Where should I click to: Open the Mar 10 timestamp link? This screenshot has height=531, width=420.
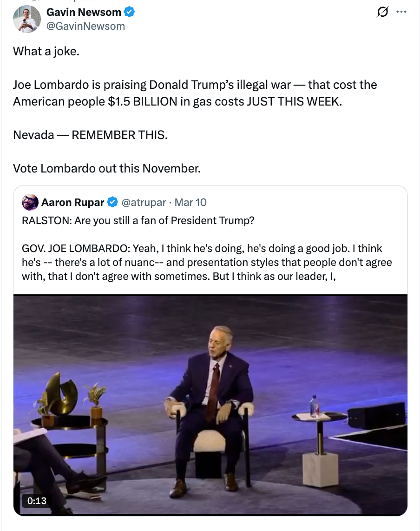tap(190, 202)
